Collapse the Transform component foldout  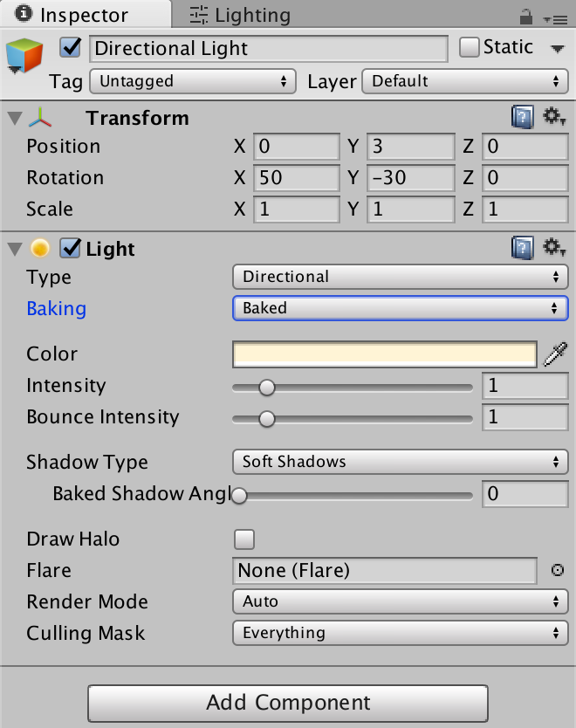[16, 118]
